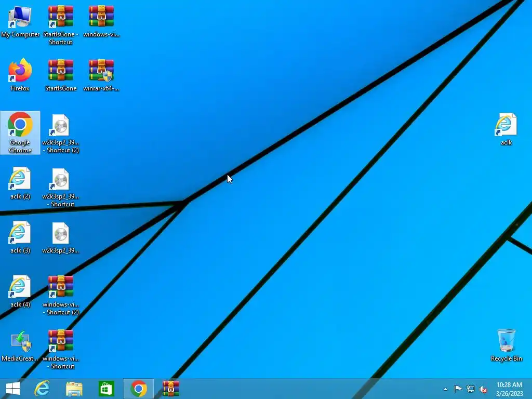Open WinRAR from the taskbar
This screenshot has width=532, height=399.
click(x=170, y=389)
